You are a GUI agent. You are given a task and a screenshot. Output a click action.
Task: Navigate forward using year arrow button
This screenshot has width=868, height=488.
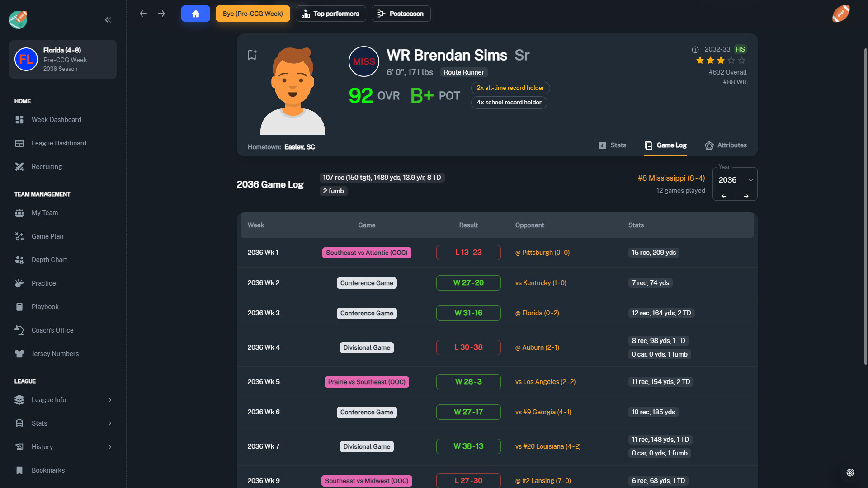(746, 196)
